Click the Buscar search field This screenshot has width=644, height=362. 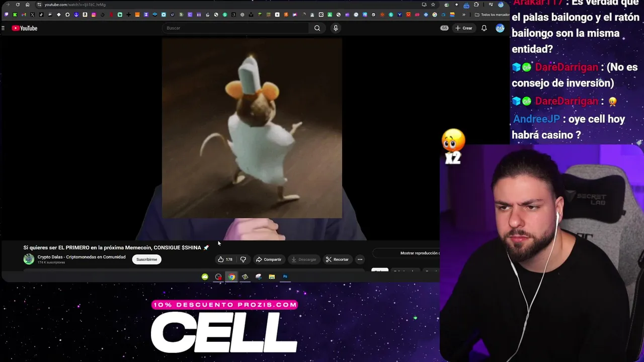point(235,28)
